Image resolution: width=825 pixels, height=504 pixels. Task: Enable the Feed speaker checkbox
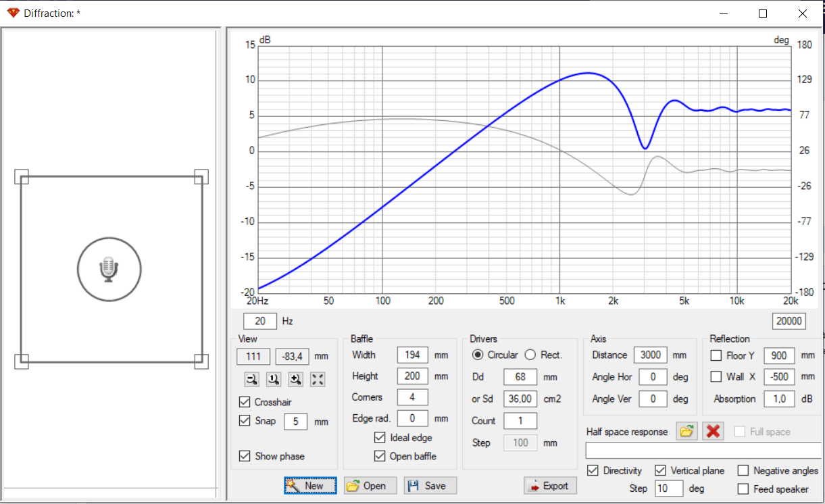[743, 488]
